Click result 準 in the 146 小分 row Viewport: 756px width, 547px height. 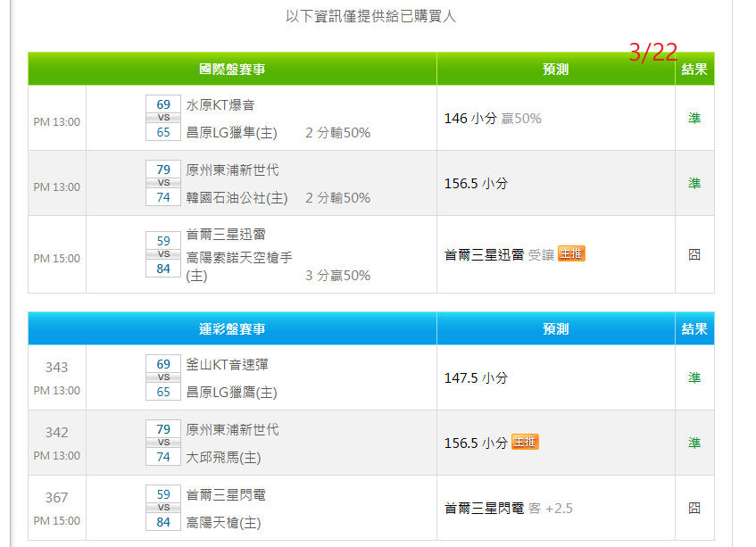click(694, 118)
